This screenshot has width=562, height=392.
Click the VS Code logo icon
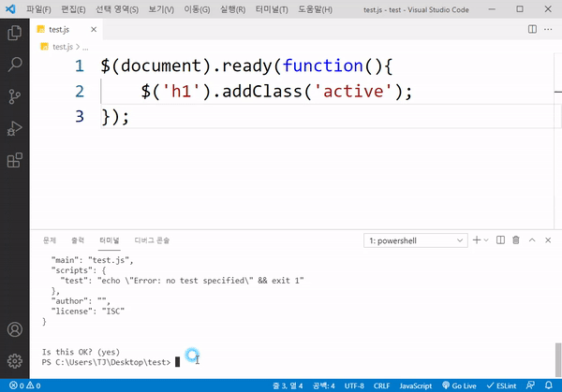(10, 9)
